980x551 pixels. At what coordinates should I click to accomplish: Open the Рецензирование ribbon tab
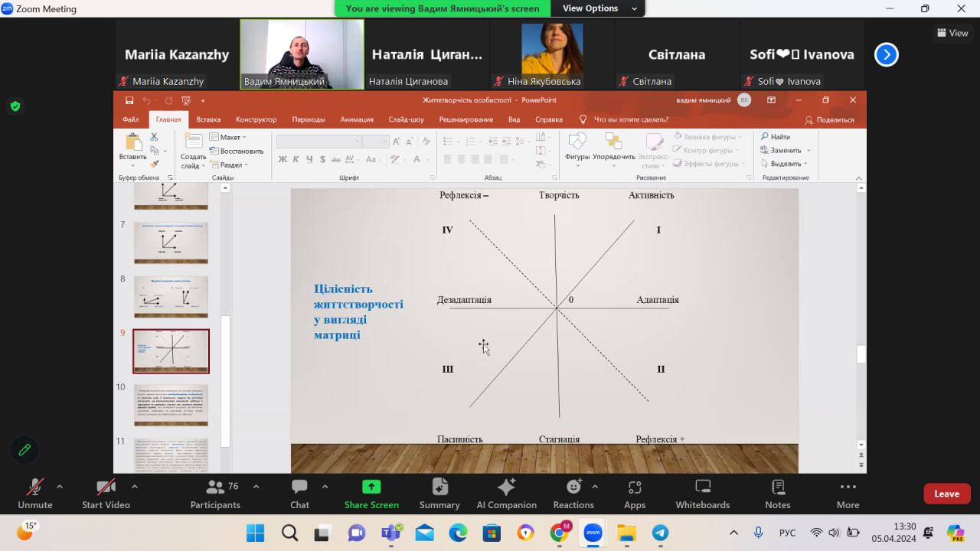pos(466,119)
